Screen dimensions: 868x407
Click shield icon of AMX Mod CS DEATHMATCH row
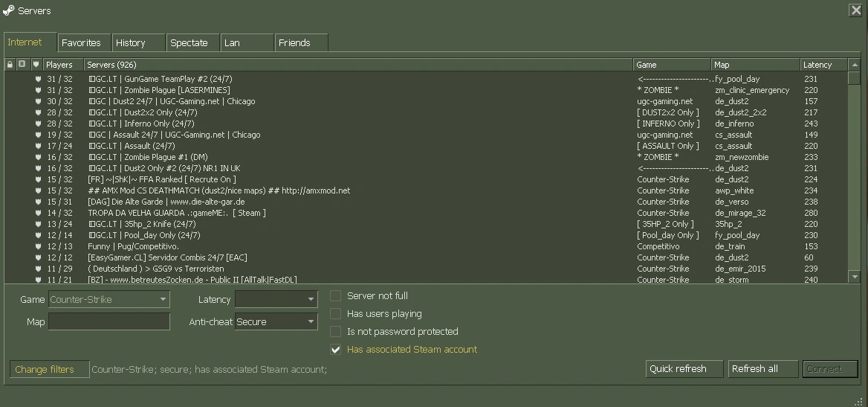38,190
